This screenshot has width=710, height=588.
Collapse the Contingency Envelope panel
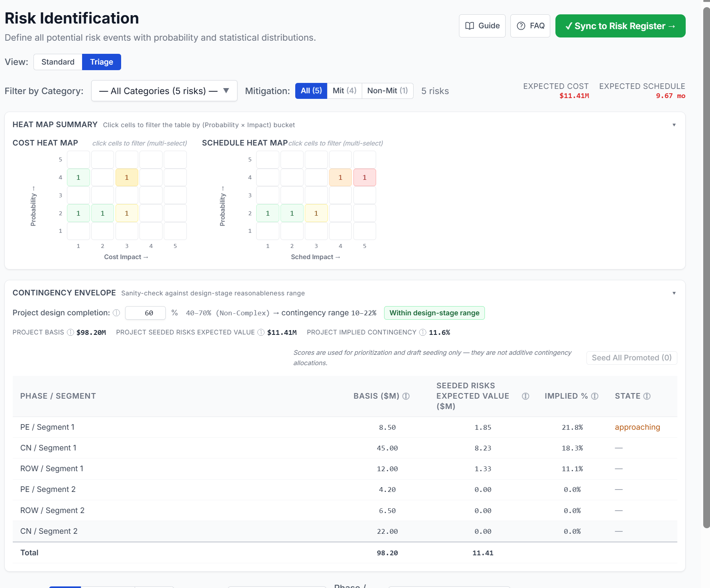(x=674, y=293)
